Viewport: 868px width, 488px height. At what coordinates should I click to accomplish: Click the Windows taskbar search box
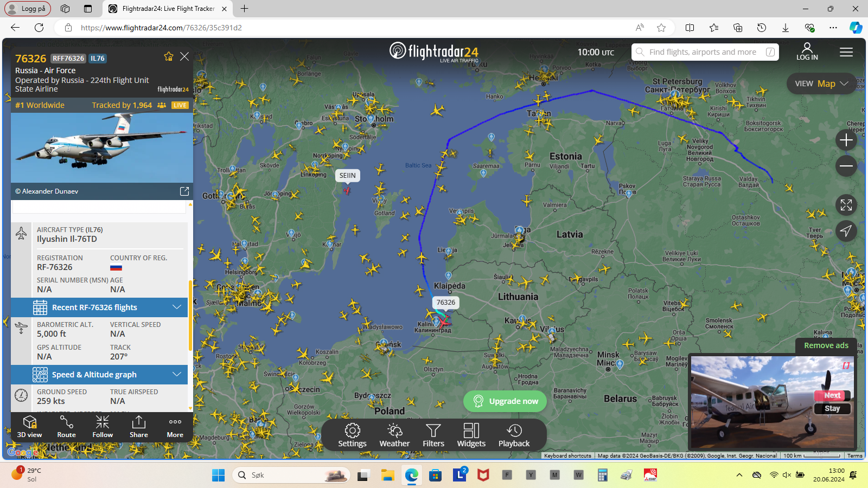(291, 475)
